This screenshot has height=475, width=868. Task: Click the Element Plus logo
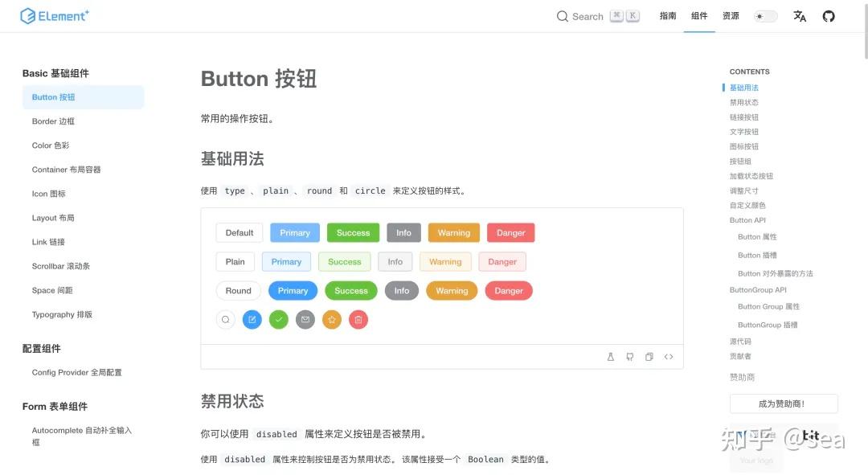[x=55, y=16]
